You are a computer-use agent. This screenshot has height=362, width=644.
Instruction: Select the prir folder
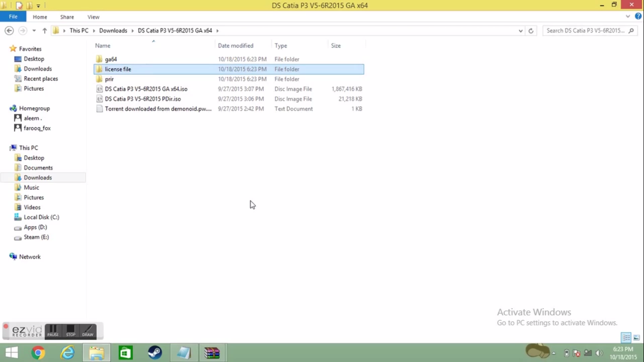pos(229,79)
